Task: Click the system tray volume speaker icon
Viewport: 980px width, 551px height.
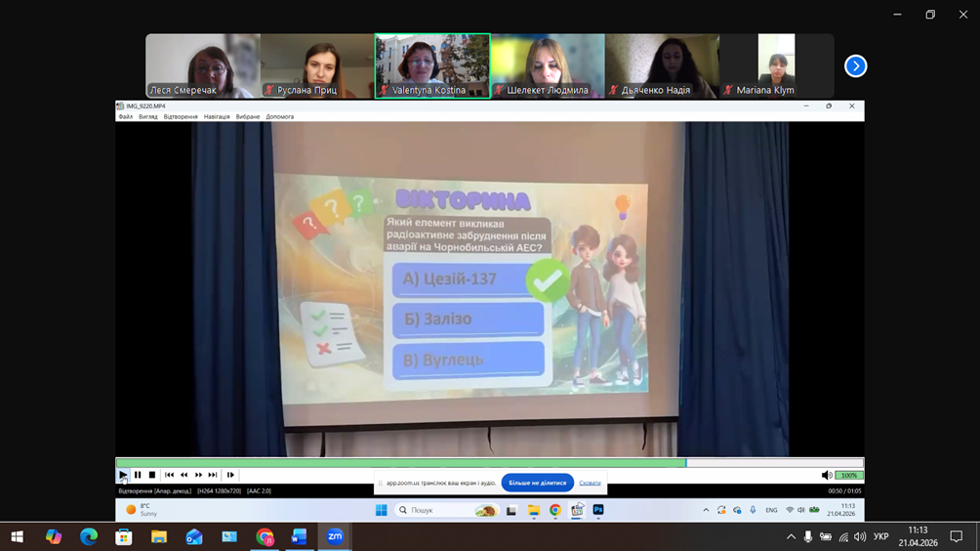Action: [859, 536]
